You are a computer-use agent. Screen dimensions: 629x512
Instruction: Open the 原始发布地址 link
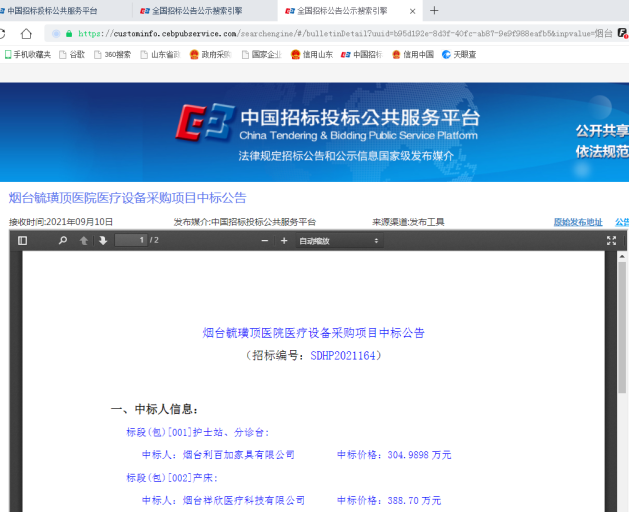[x=578, y=222]
